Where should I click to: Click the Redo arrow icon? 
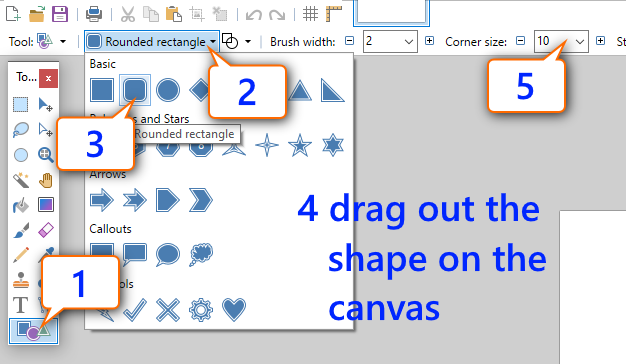277,15
